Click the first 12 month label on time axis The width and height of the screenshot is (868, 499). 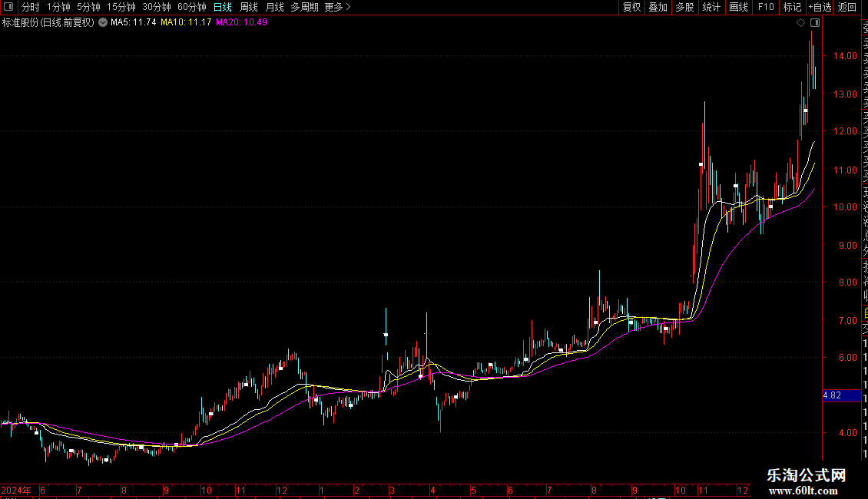coord(282,491)
